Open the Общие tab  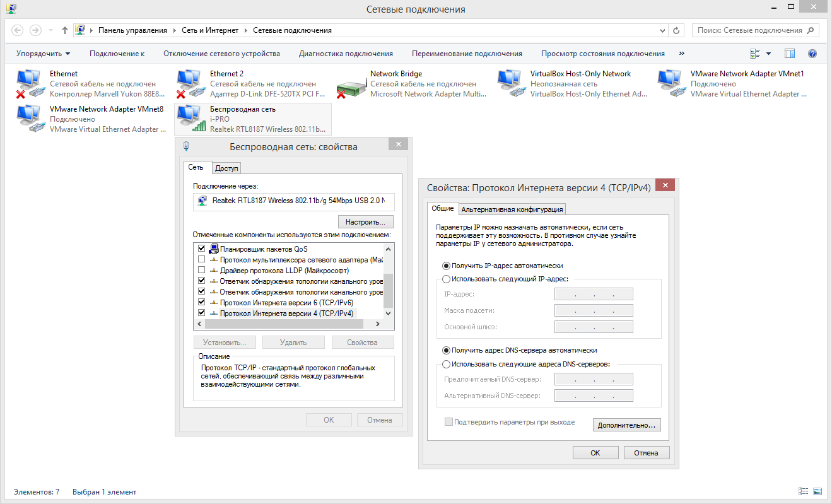coord(443,208)
